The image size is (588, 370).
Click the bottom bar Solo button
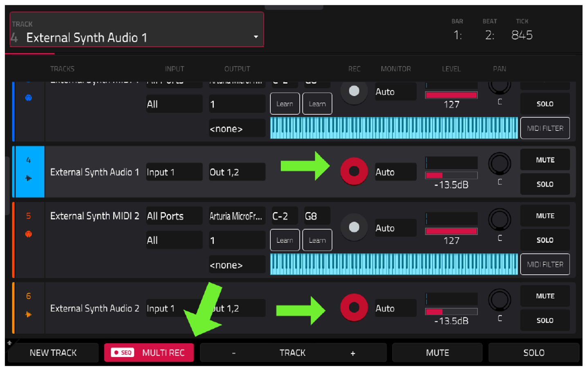click(534, 352)
